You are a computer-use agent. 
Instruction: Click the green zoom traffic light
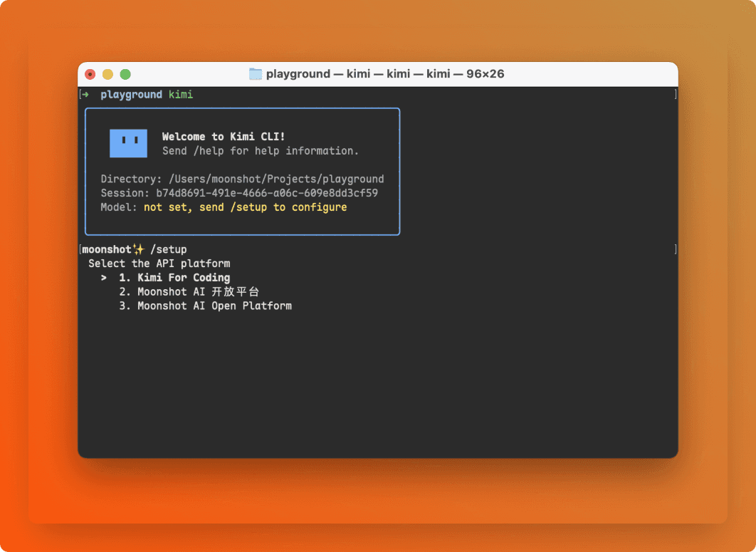(125, 73)
